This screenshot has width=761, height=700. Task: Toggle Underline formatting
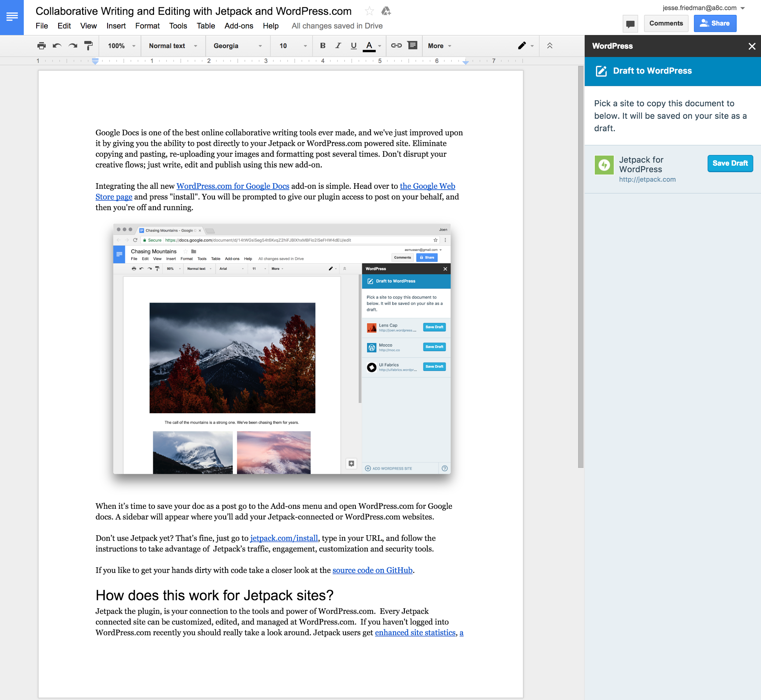pyautogui.click(x=354, y=46)
